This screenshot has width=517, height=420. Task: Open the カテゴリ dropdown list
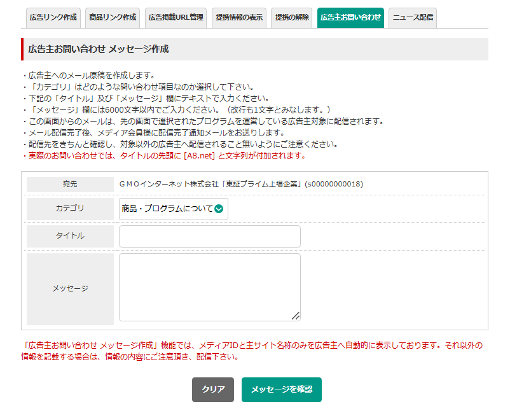point(174,209)
